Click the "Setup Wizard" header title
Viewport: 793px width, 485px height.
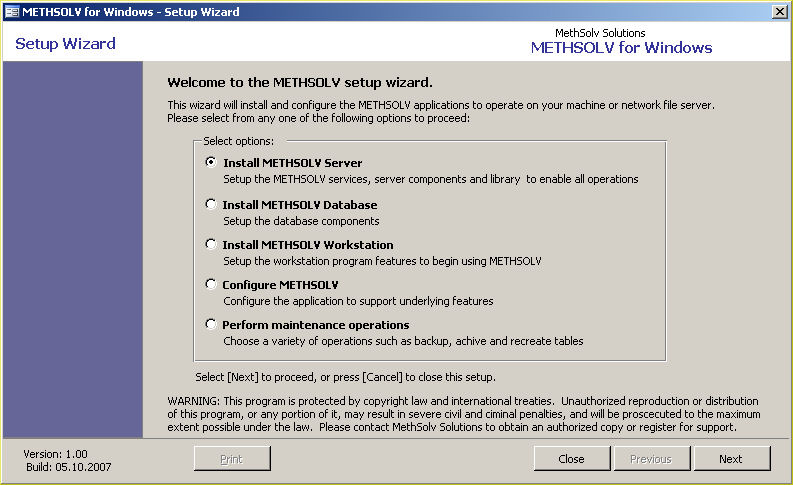tap(65, 43)
